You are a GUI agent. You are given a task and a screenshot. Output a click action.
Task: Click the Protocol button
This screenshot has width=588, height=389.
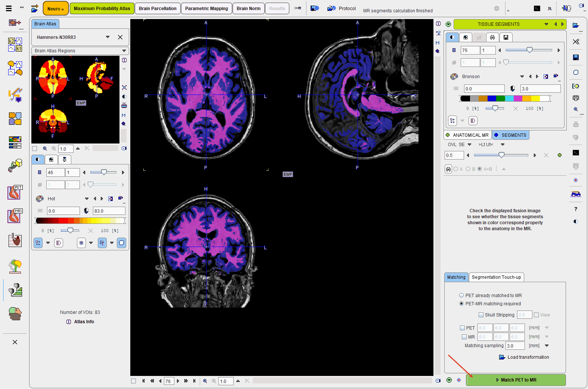pyautogui.click(x=347, y=8)
